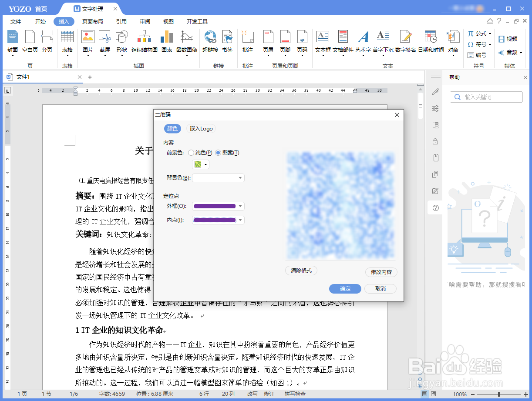This screenshot has width=532, height=401.
Task: Insert a cover page (封面)
Action: 13,42
